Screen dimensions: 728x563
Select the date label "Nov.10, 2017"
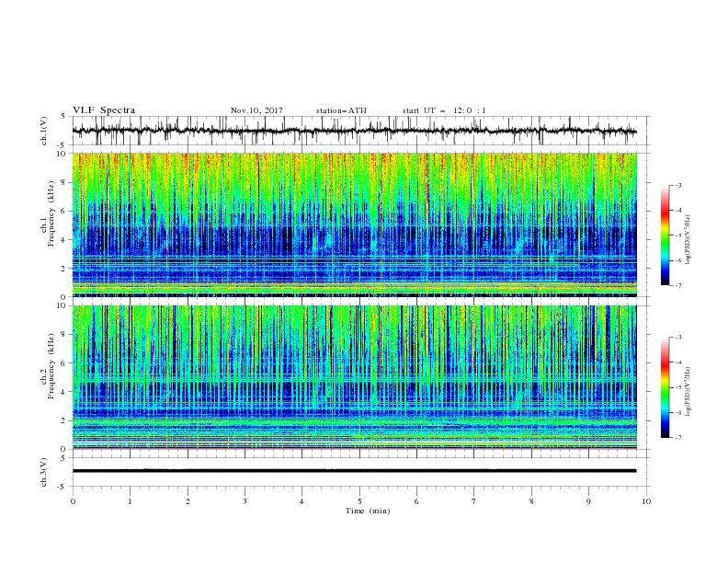pyautogui.click(x=256, y=110)
